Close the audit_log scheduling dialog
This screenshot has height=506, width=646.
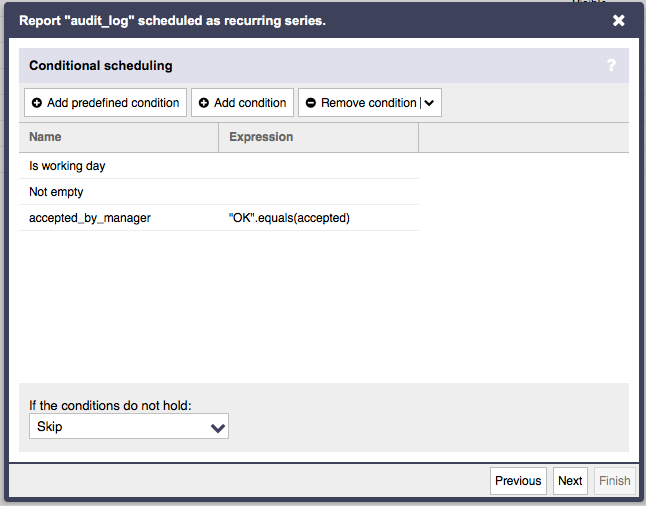618,21
